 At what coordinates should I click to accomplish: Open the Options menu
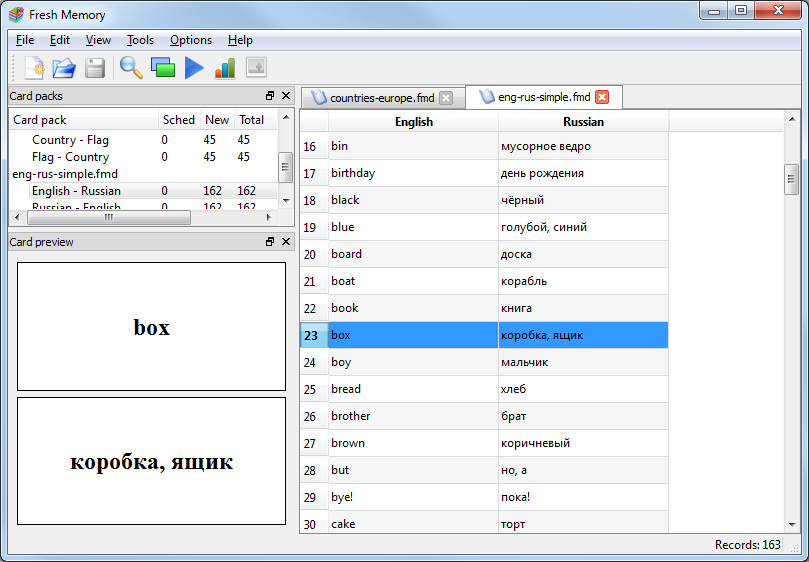click(x=191, y=40)
